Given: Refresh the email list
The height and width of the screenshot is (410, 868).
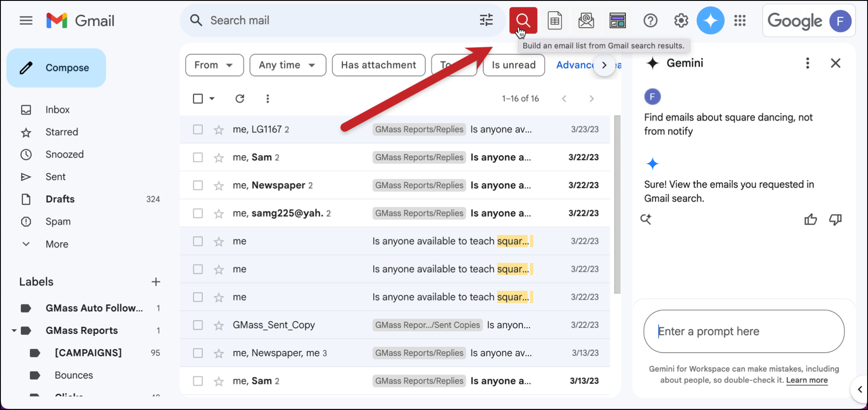Looking at the screenshot, I should pyautogui.click(x=240, y=99).
